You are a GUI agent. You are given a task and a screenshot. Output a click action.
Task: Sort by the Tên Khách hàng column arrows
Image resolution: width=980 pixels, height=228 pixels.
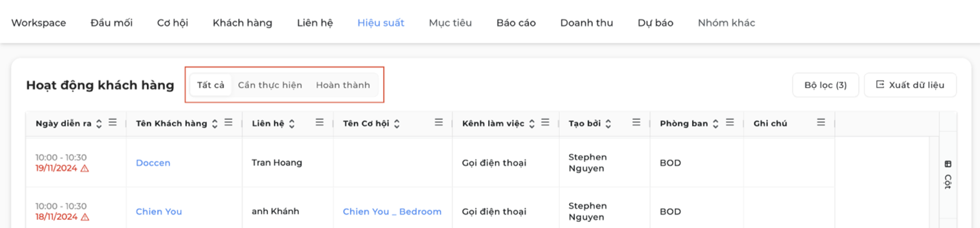[x=214, y=124]
